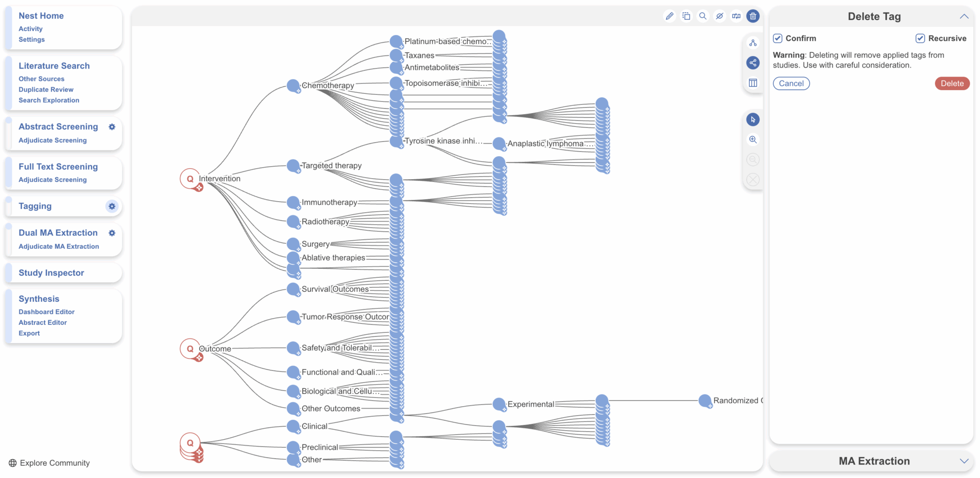The image size is (980, 478).
Task: Click the zoom out magnifier icon
Action: pos(753,160)
